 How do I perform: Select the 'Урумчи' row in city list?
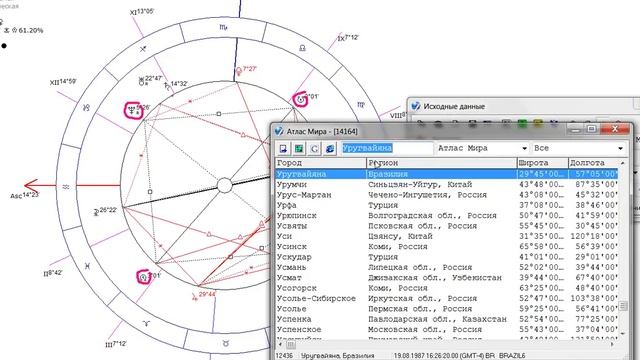click(447, 184)
